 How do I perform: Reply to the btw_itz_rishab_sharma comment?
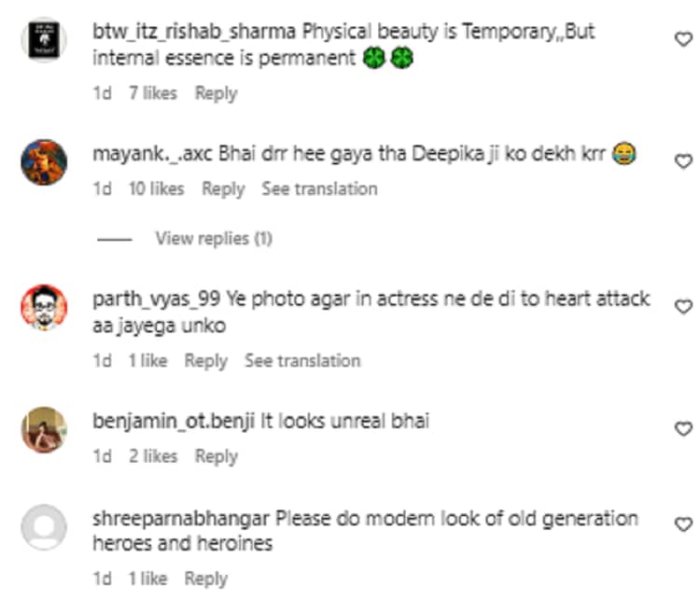(x=216, y=93)
